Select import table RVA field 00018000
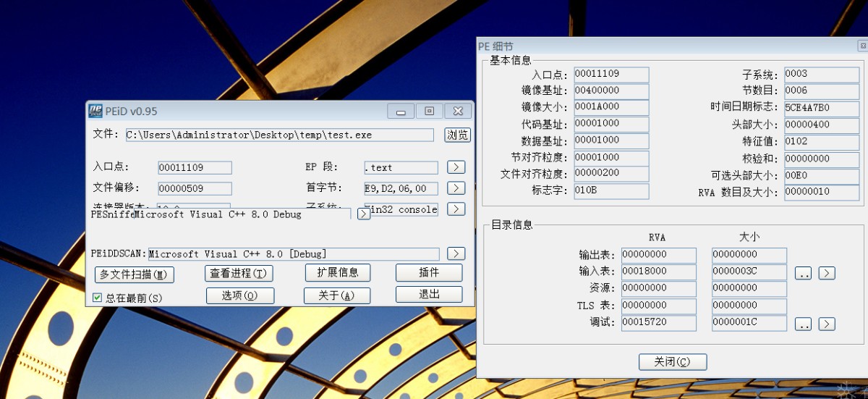The width and height of the screenshot is (868, 399). pos(659,272)
